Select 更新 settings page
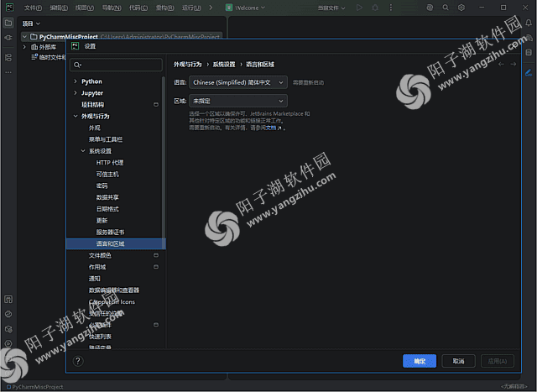 click(x=102, y=220)
